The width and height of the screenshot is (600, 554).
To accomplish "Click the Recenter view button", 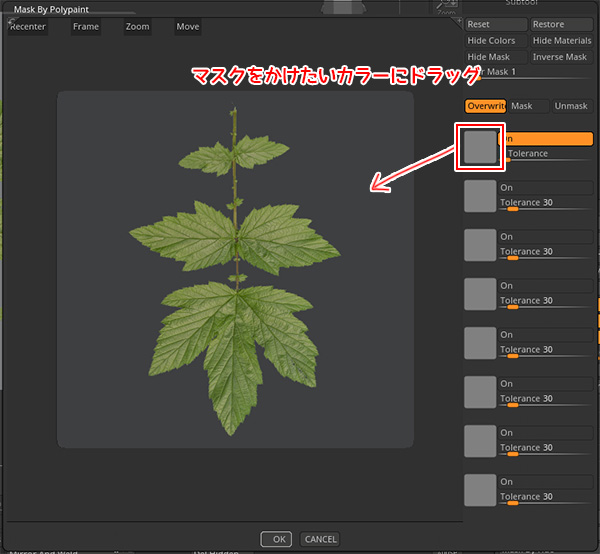I will point(27,27).
